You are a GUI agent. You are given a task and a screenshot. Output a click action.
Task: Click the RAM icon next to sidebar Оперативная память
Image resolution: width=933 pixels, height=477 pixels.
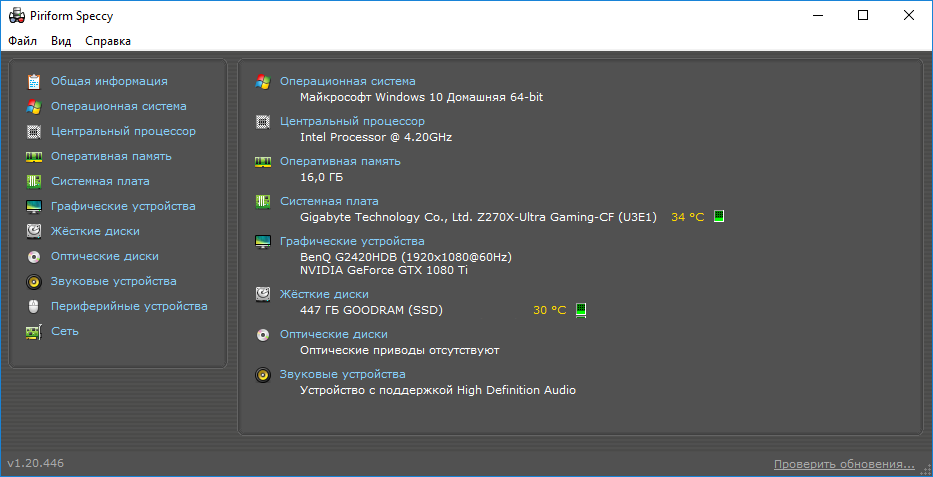coord(34,156)
